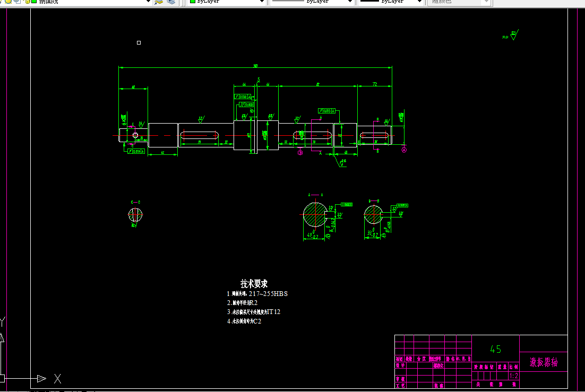Select note line 2 ending in R2

[242, 303]
